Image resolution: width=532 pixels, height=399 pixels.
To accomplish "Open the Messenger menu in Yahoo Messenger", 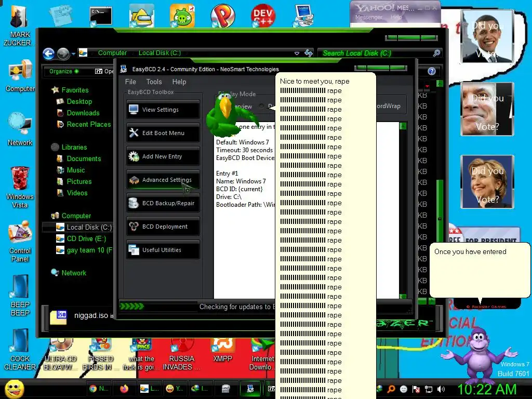I will pos(369,17).
